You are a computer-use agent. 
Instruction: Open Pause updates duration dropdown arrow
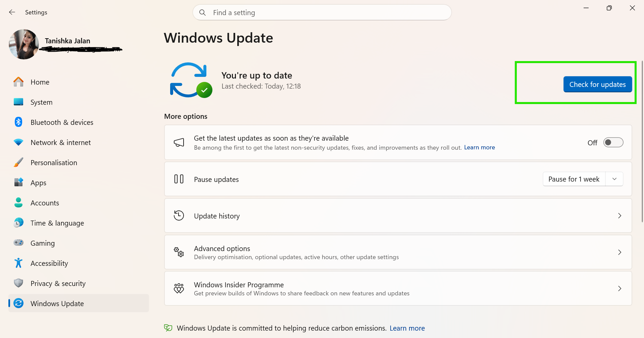(614, 179)
